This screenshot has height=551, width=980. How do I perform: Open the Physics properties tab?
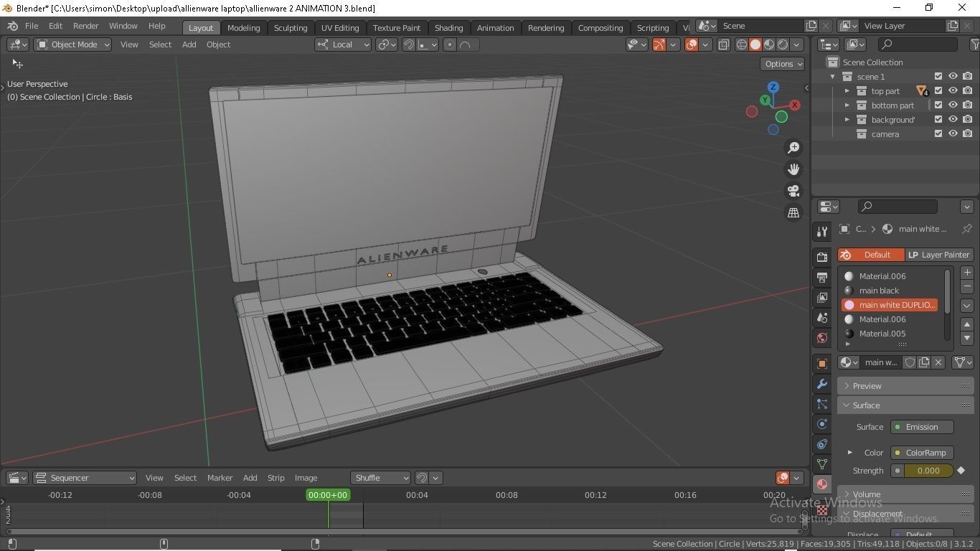(822, 424)
